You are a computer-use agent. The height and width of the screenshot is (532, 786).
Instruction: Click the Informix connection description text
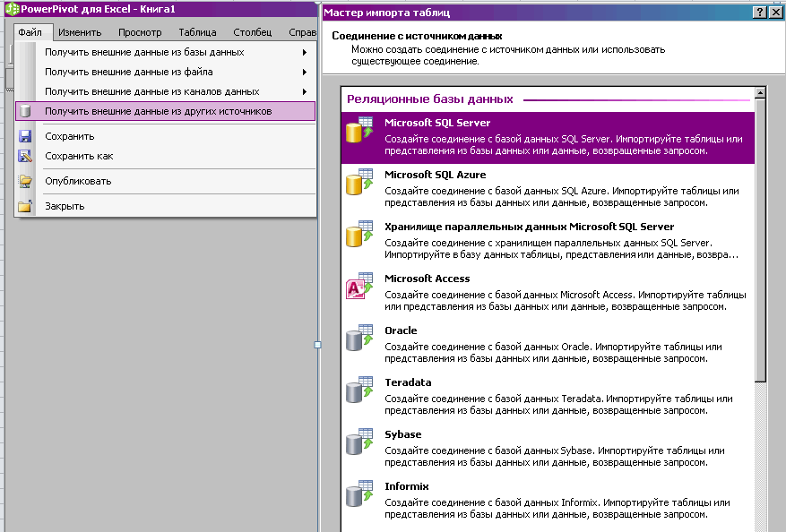(x=557, y=509)
